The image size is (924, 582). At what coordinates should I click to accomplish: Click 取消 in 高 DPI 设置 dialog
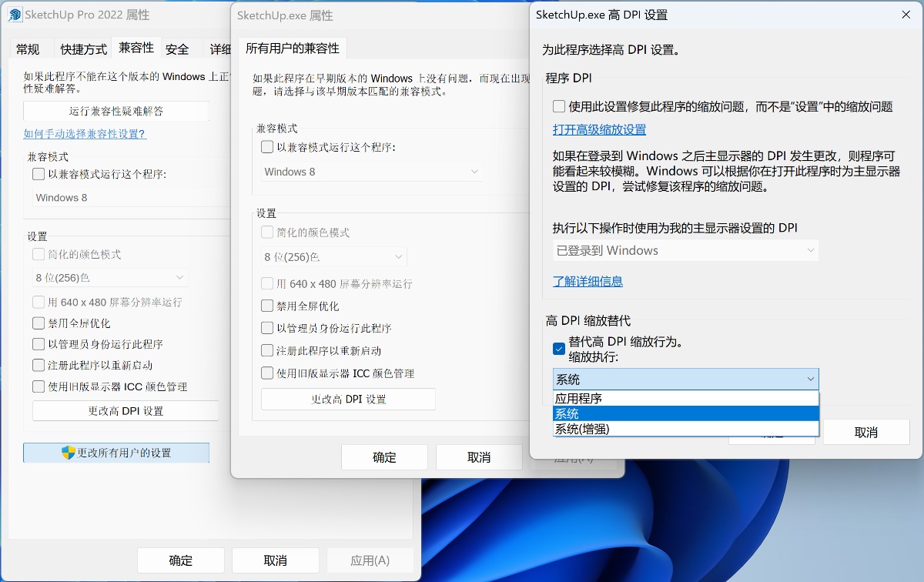(x=866, y=432)
